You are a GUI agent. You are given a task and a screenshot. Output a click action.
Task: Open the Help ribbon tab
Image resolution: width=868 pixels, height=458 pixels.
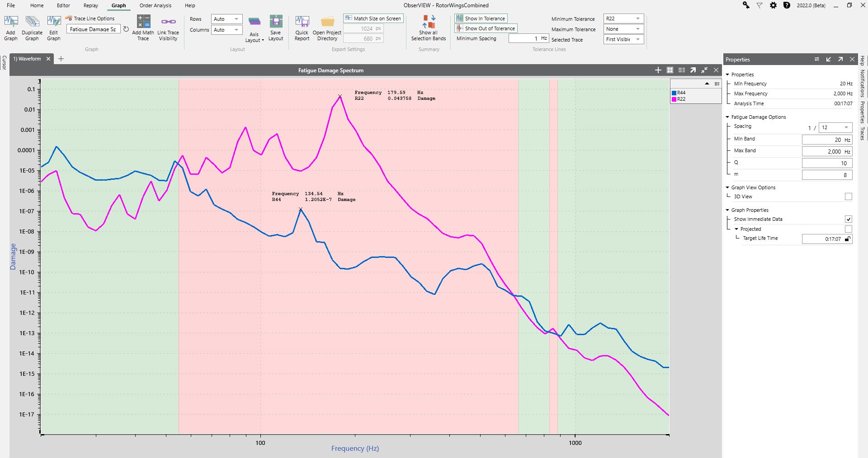[190, 5]
